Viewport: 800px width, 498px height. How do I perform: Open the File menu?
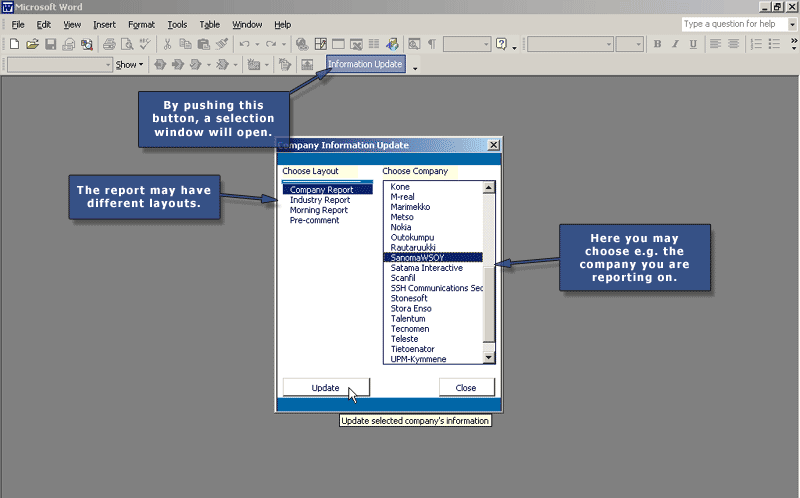[18, 24]
